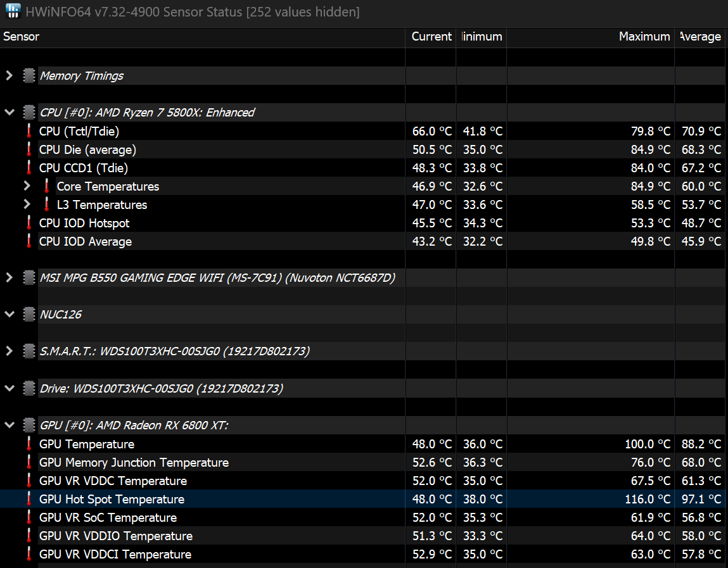
Task: Click thermometer icon beside GPU VR VDDC Temperature
Action: 29,480
